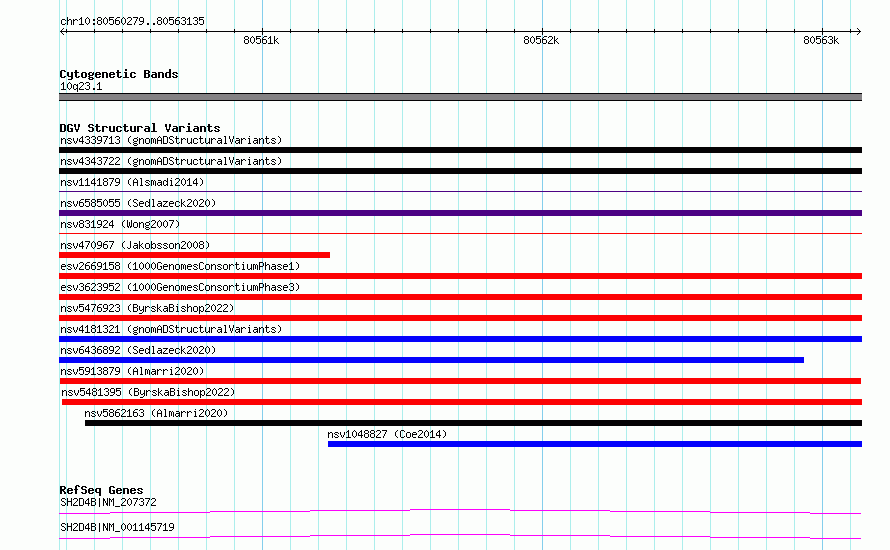Click the 80562k ruler tick label
Viewport: 890px width, 550px height.
click(x=541, y=40)
